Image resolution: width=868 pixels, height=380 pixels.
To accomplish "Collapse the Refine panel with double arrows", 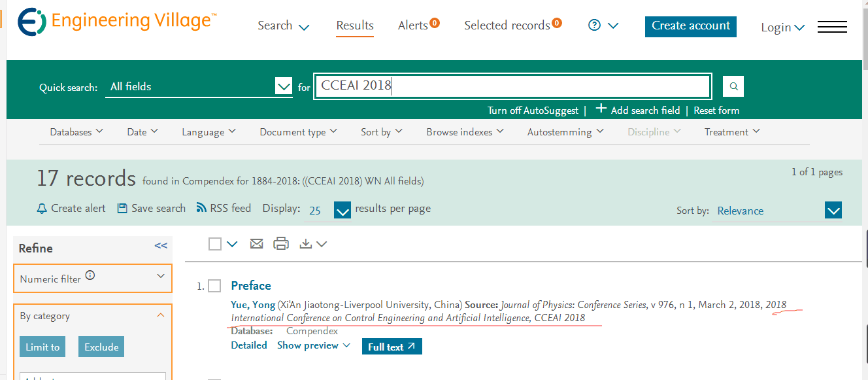I will coord(161,246).
